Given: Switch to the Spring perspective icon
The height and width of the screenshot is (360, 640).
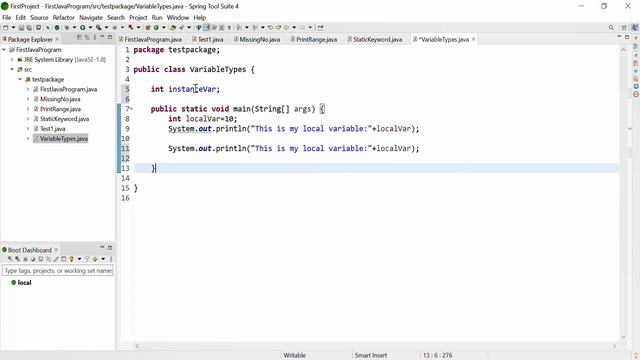Looking at the screenshot, I should click(x=635, y=28).
